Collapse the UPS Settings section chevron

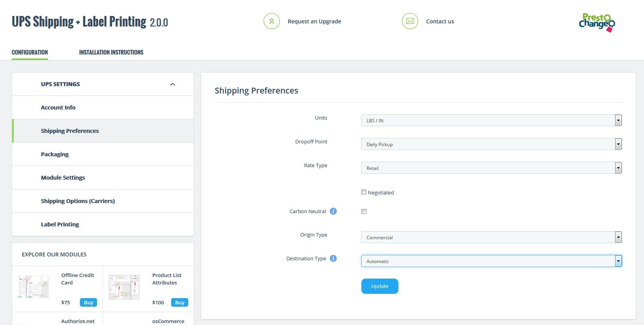click(173, 84)
